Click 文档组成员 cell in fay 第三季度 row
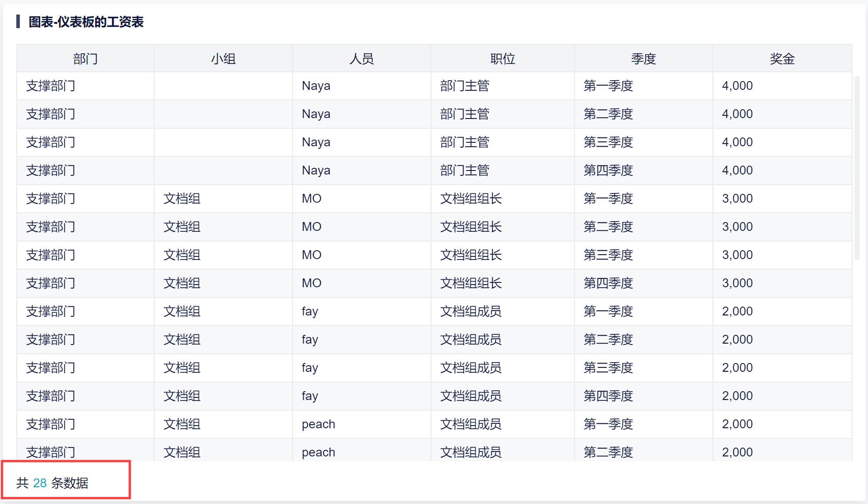 (x=471, y=368)
